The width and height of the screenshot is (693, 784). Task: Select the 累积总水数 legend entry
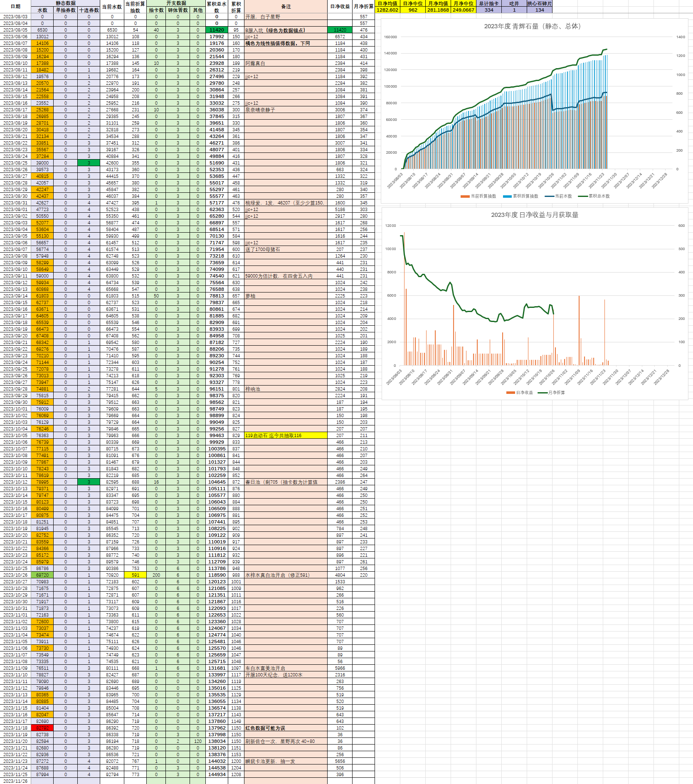click(594, 196)
